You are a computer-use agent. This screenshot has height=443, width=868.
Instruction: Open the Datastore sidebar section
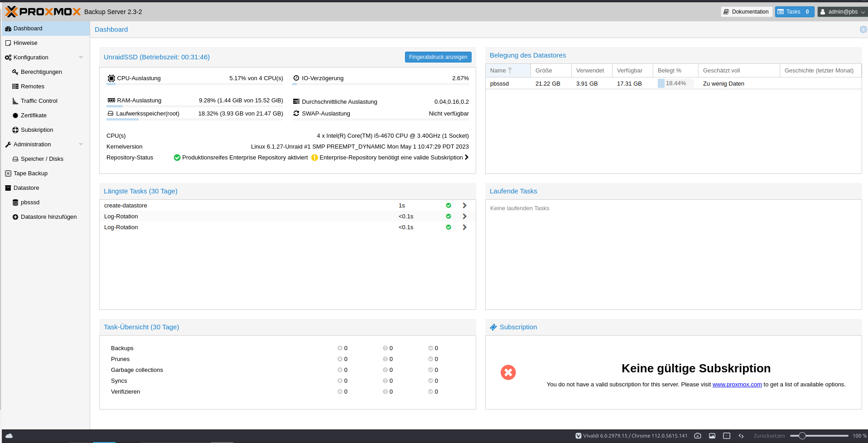[x=45, y=188]
